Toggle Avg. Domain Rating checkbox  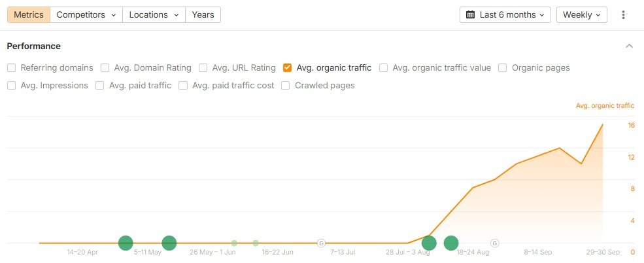[105, 67]
